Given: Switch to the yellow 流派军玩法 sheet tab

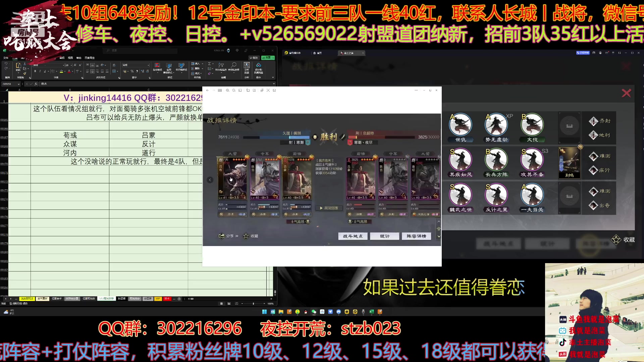Looking at the screenshot, I should [x=27, y=298].
